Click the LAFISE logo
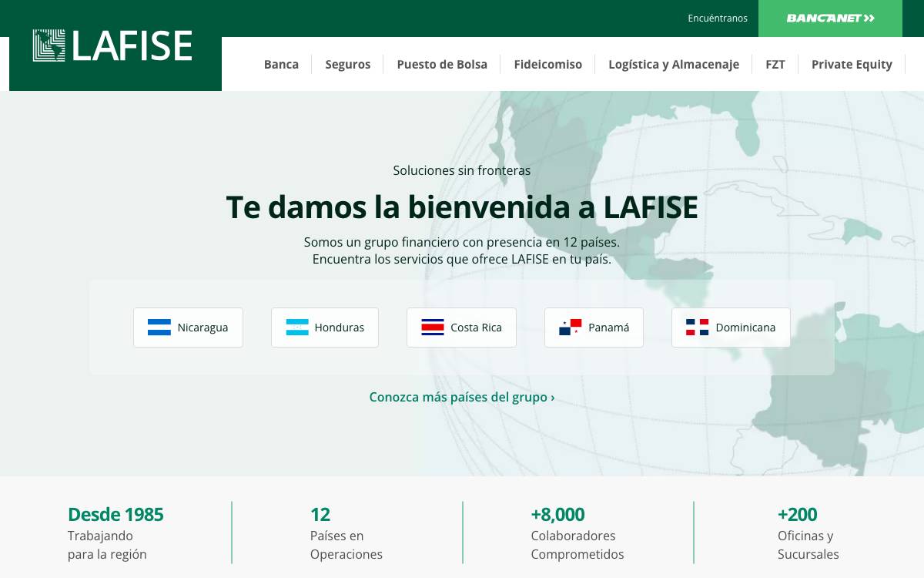 (x=112, y=45)
